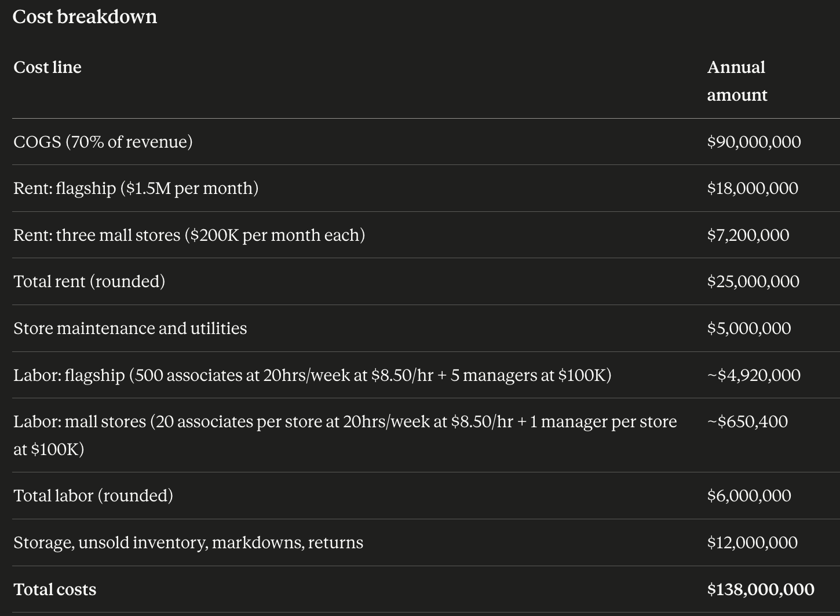Click the Labor: flagship row description
The width and height of the screenshot is (840, 616).
click(x=313, y=375)
